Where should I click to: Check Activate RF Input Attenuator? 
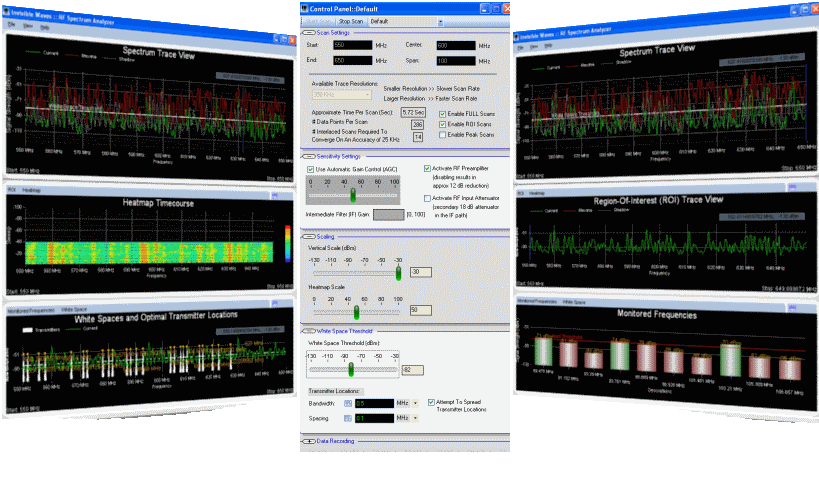click(427, 198)
